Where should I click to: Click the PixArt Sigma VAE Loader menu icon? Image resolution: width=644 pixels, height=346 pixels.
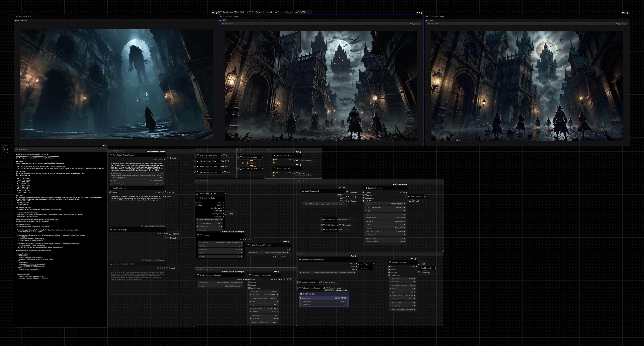coord(248,245)
